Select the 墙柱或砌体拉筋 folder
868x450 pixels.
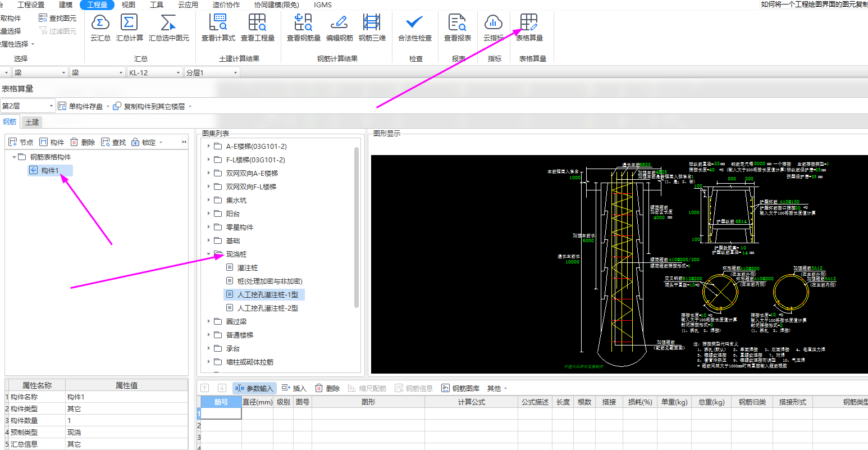pyautogui.click(x=250, y=362)
